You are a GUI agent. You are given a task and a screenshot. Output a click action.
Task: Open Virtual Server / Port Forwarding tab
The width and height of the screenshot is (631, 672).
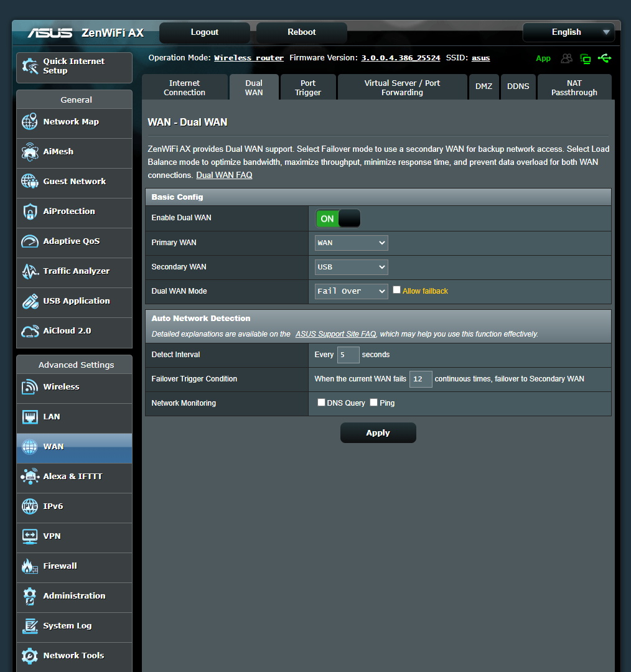[402, 88]
